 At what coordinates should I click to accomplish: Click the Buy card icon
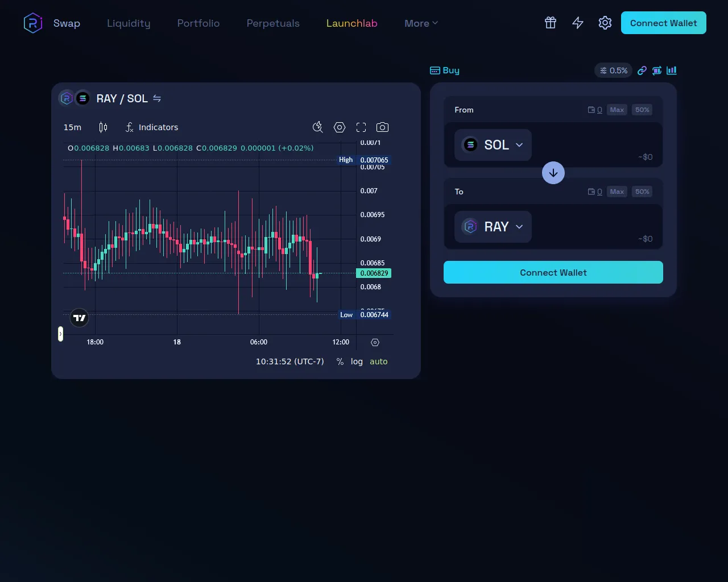coord(435,70)
